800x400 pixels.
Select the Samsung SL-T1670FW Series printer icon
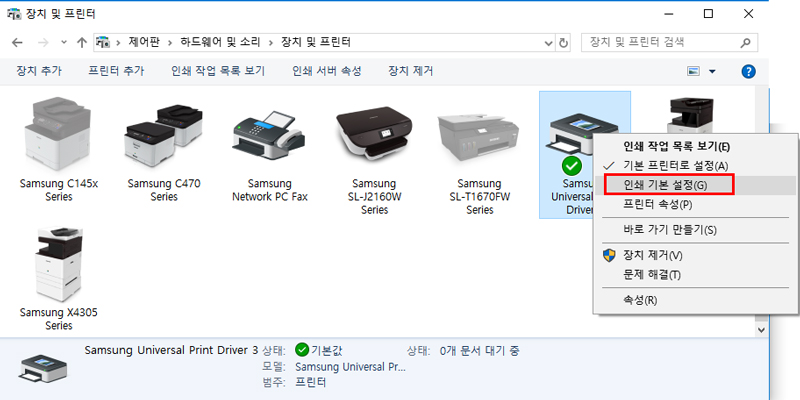pos(479,135)
